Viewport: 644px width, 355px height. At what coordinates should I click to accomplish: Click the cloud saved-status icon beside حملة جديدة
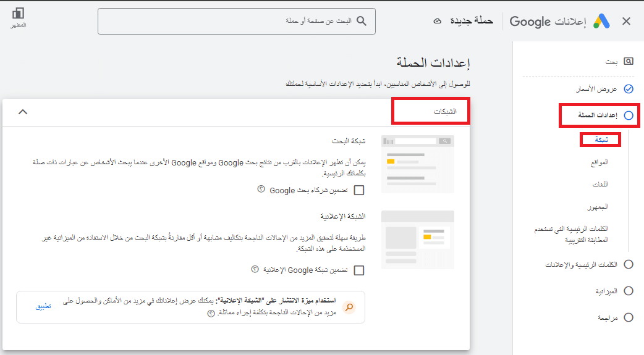pos(438,21)
